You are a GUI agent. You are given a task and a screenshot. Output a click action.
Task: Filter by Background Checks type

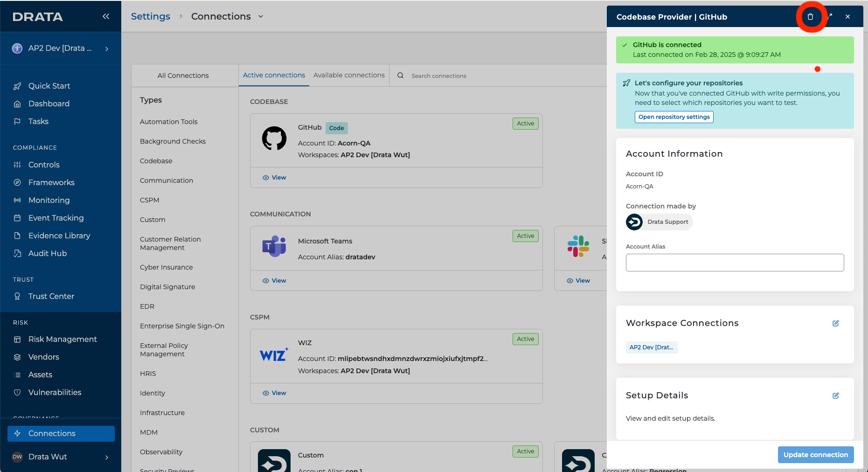173,141
